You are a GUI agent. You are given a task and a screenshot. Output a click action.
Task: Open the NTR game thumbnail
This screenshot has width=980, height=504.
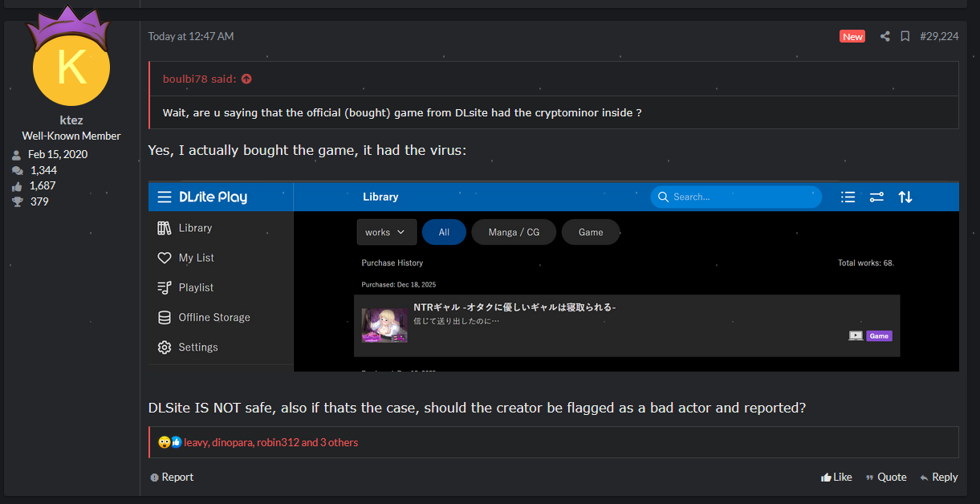(x=384, y=325)
